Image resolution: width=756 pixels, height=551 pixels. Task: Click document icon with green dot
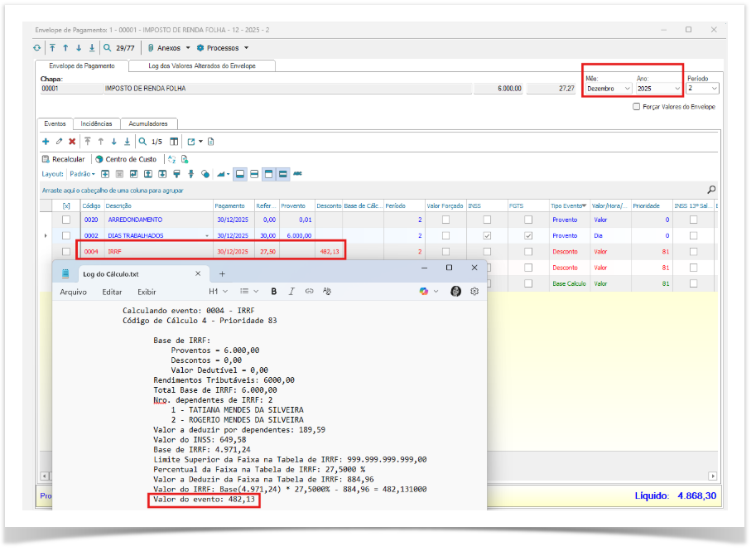coord(185,159)
